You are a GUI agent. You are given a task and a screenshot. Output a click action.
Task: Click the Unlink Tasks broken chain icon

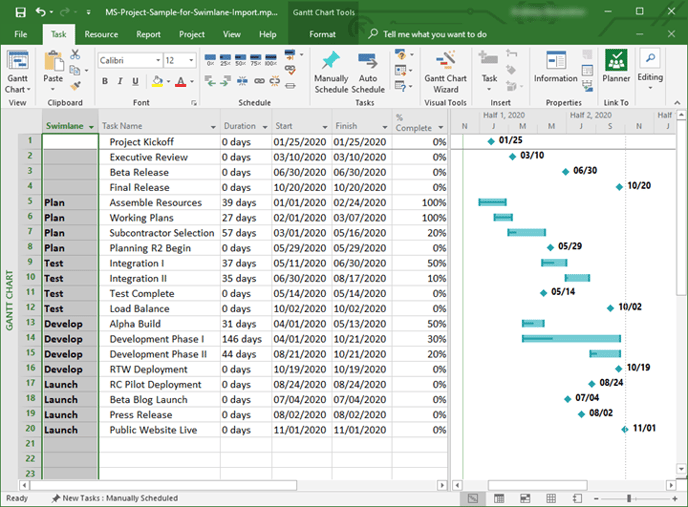point(275,81)
